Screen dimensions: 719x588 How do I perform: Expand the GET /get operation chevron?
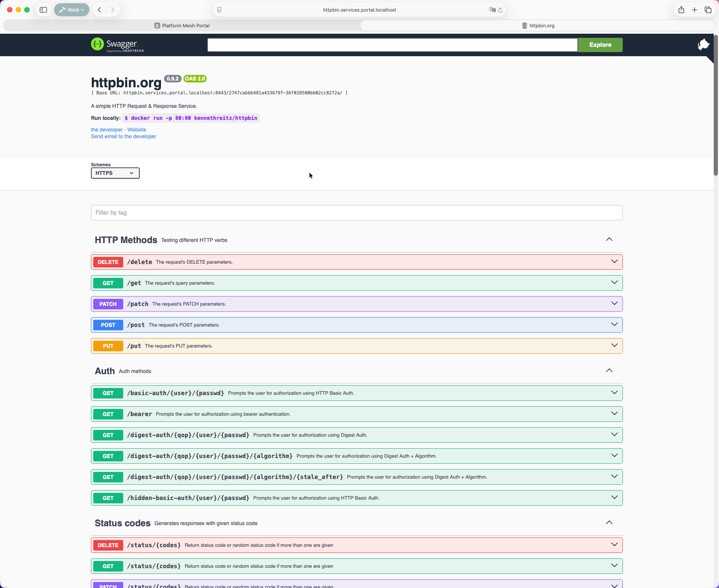[x=615, y=282]
